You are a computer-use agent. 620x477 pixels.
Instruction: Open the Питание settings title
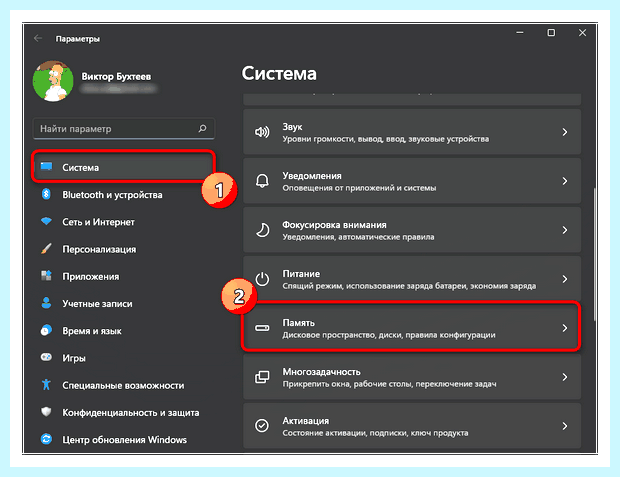(301, 274)
